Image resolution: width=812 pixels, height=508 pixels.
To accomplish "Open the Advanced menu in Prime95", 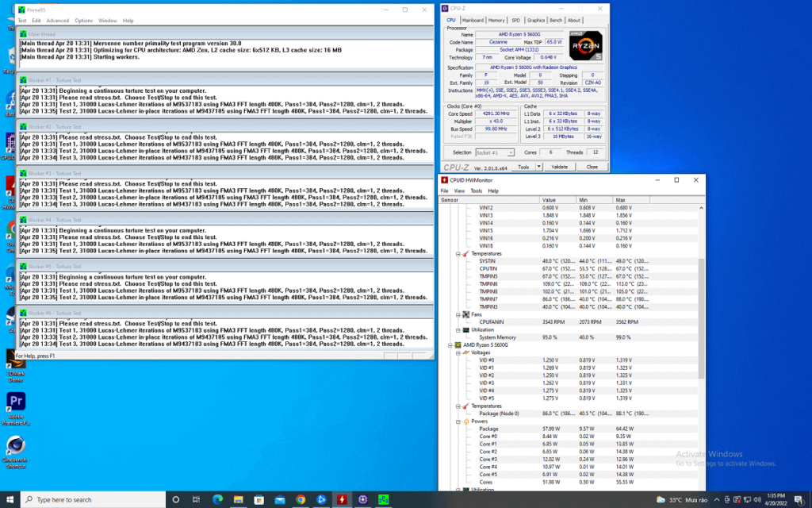I will (x=57, y=21).
